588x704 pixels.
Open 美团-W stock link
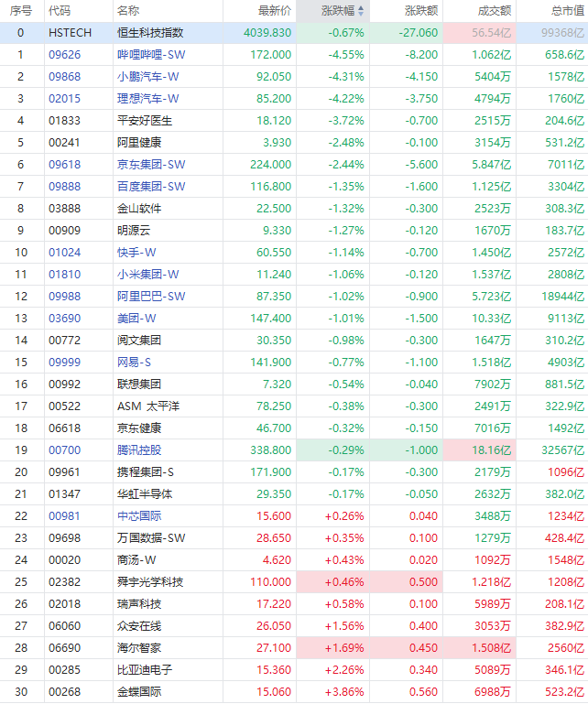(136, 319)
